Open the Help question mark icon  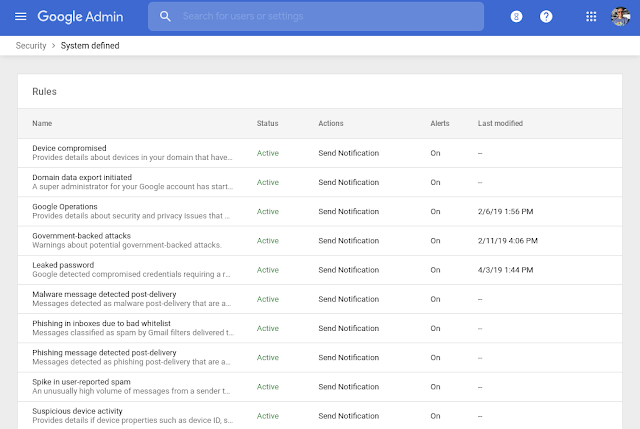coord(546,17)
